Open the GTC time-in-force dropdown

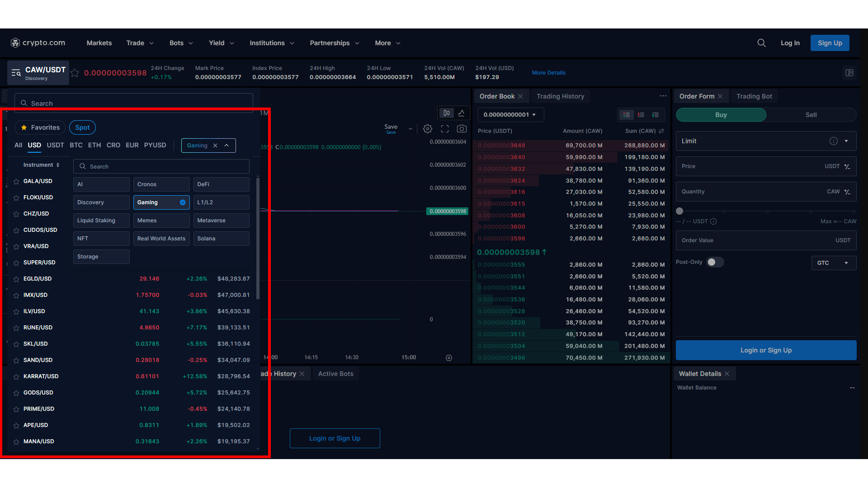click(x=833, y=263)
